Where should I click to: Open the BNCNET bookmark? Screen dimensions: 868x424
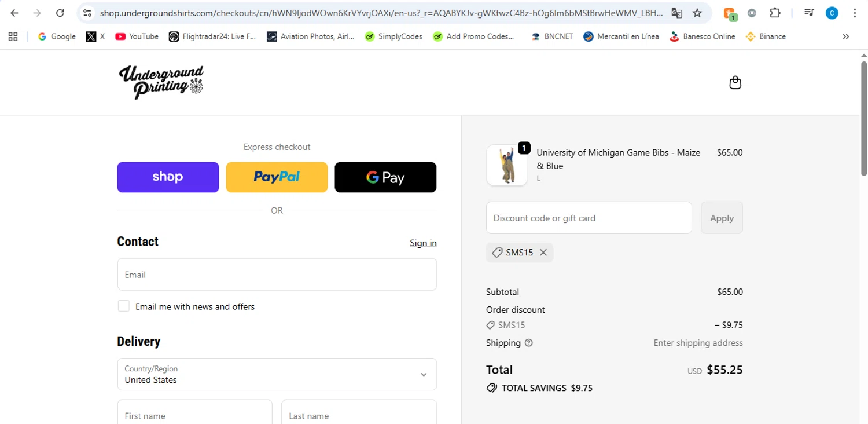tap(552, 36)
